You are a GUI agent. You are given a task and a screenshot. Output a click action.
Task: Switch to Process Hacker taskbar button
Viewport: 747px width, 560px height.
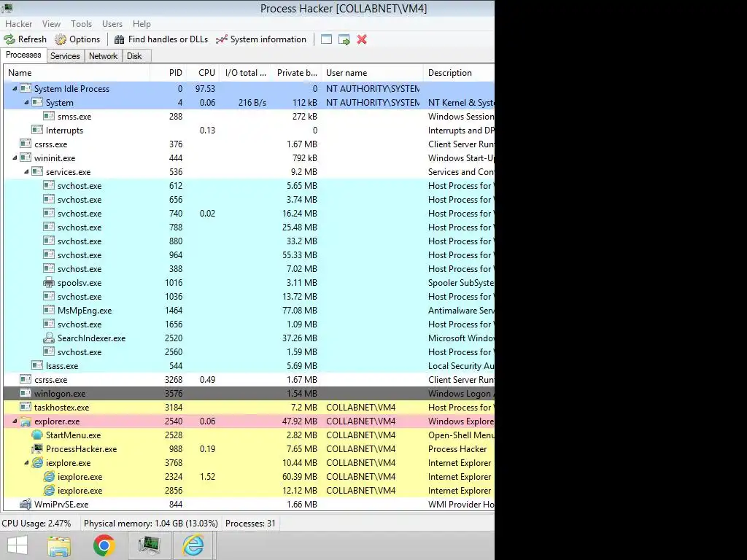(150, 545)
